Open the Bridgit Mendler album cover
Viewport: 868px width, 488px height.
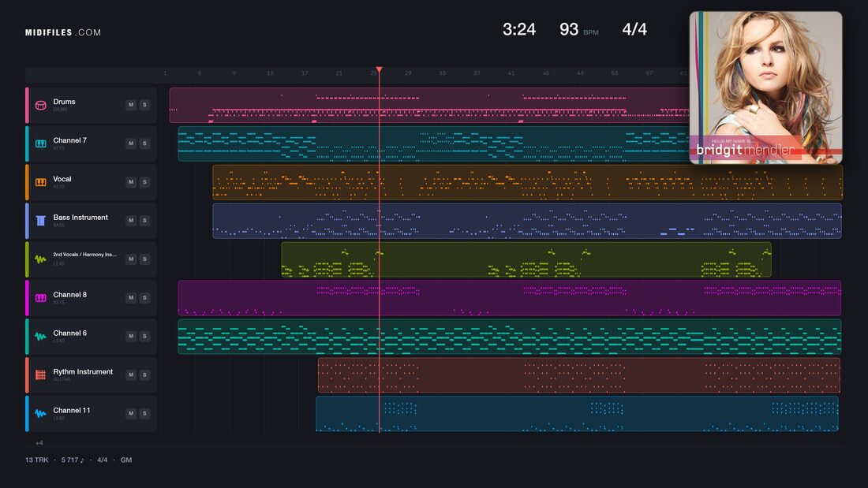(765, 88)
